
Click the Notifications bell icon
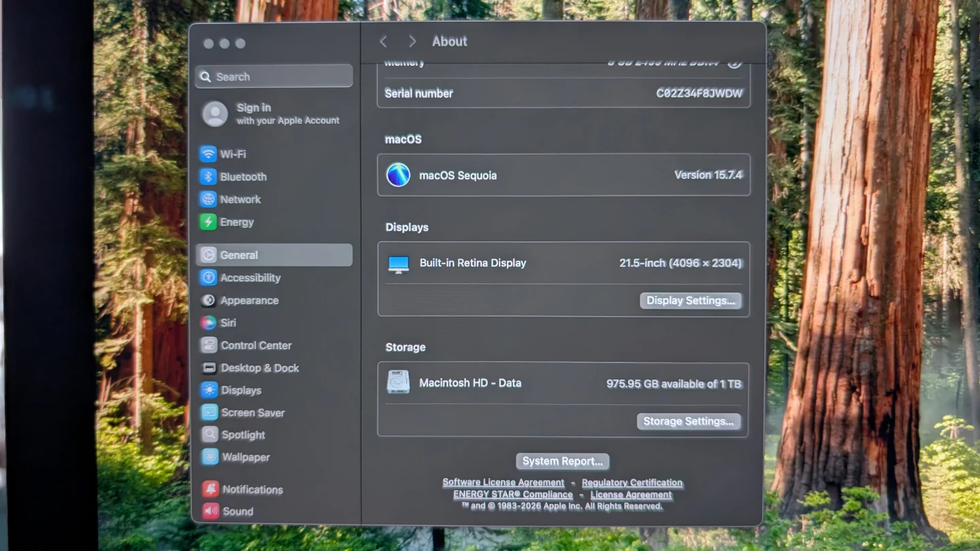click(211, 489)
